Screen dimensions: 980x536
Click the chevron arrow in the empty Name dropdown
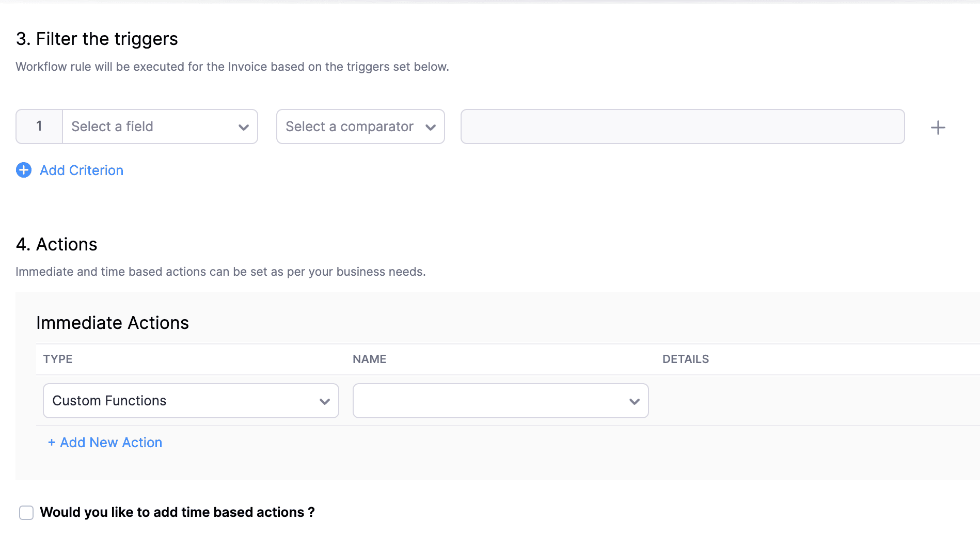(635, 401)
